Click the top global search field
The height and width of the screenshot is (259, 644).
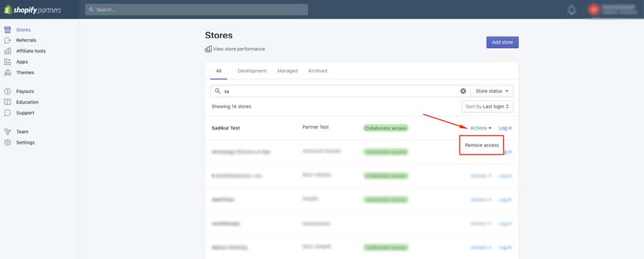point(196,9)
